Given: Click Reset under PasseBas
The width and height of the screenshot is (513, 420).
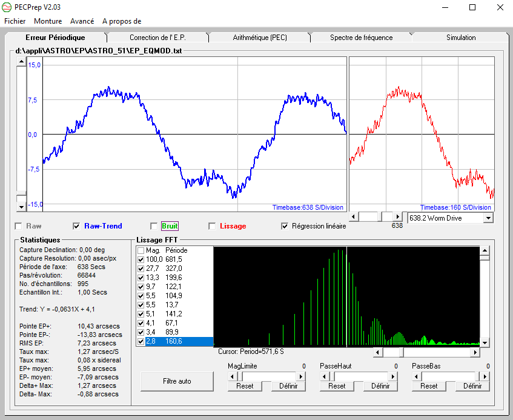Looking at the screenshot, I should point(429,386).
